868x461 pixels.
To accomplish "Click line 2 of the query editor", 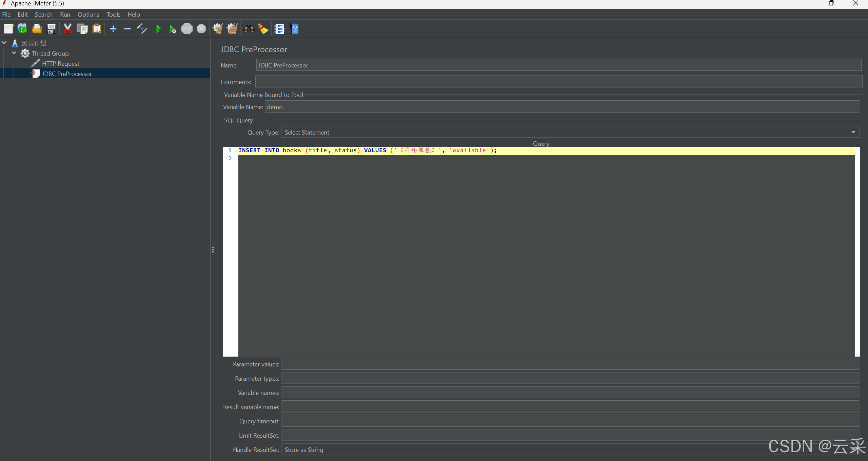I will point(547,159).
